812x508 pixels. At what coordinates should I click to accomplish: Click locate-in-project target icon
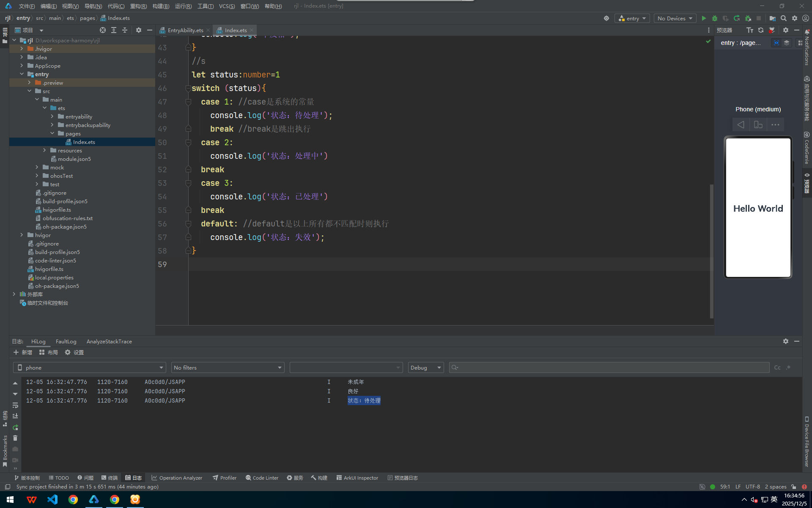(x=102, y=30)
